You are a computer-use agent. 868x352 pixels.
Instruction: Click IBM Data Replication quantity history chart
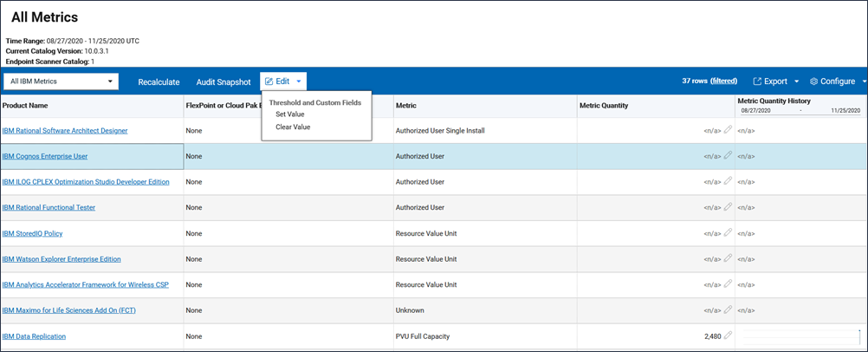click(800, 336)
